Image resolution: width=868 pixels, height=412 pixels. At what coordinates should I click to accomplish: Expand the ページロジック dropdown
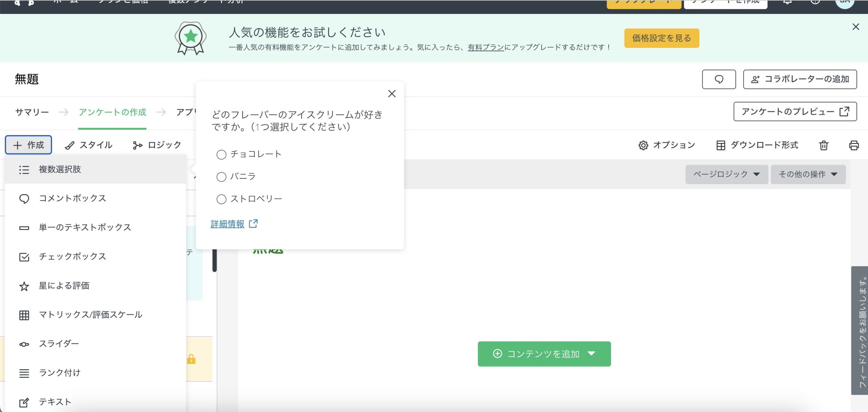[x=726, y=174]
